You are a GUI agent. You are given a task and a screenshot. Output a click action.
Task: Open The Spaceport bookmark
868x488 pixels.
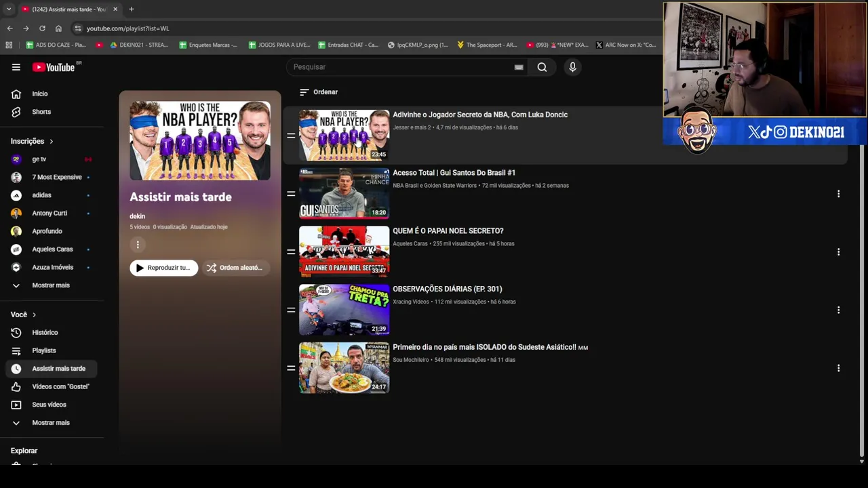pos(487,45)
